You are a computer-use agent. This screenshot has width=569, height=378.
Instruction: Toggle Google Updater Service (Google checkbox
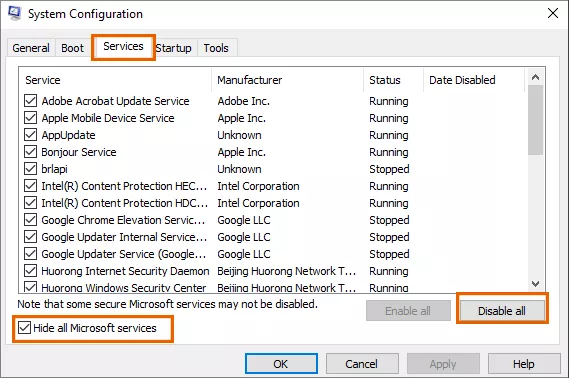pos(30,254)
